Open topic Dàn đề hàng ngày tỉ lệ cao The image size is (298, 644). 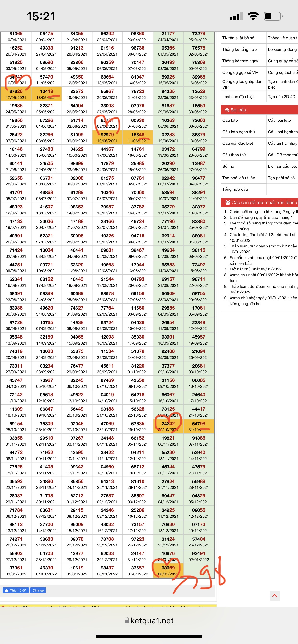[x=261, y=217]
